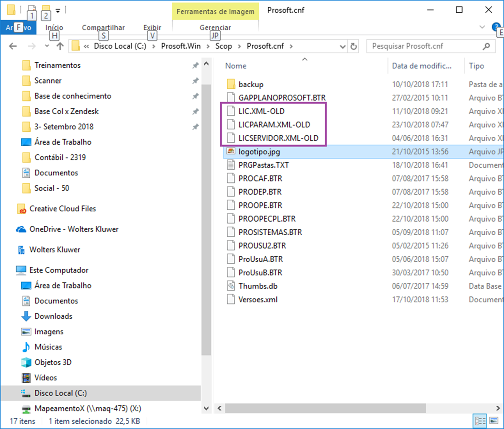The height and width of the screenshot is (429, 504).
Task: Click the navigation pane vertical scrollbar thumb
Action: point(206,219)
